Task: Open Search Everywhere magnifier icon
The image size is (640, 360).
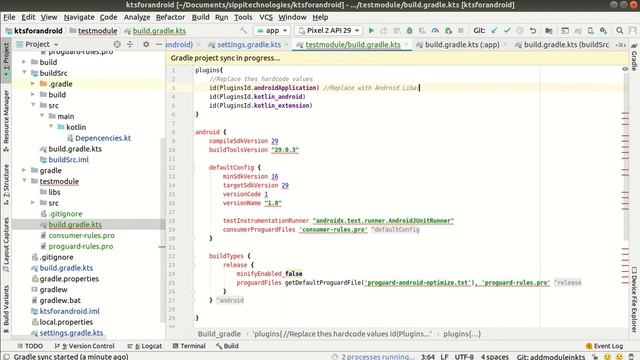Action: (620, 31)
